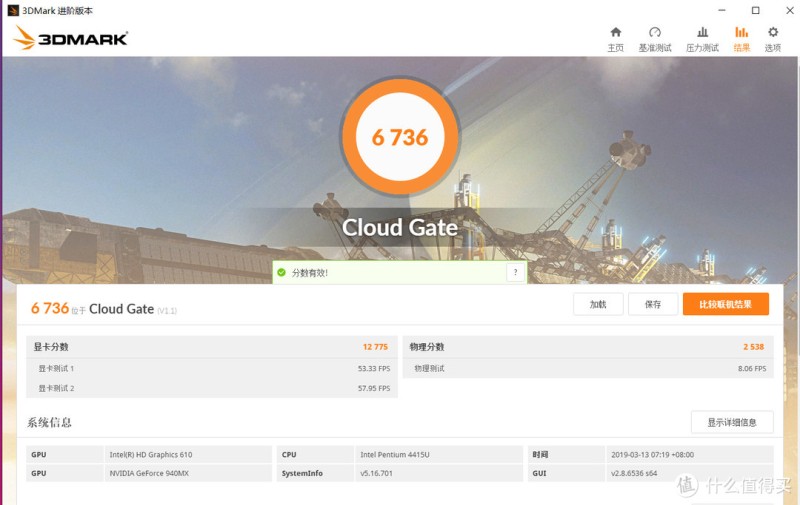Minimize the 3DMark window
800x505 pixels.
(x=721, y=10)
